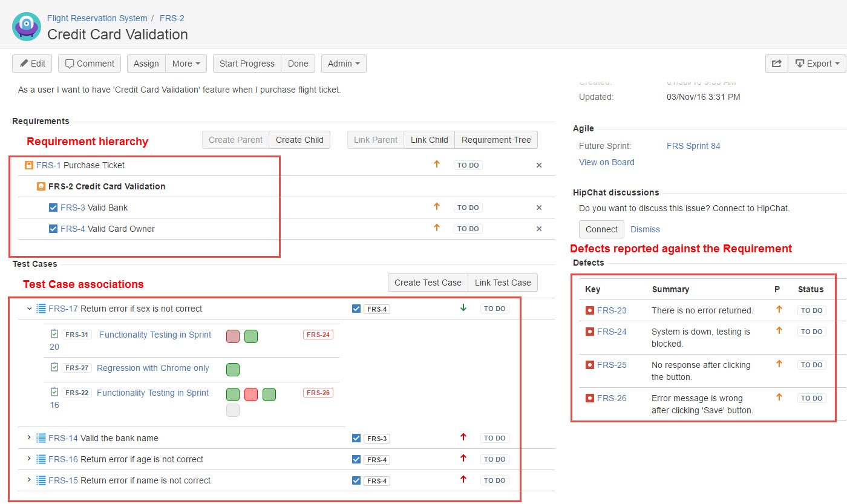Image resolution: width=847 pixels, height=504 pixels.
Task: Click the test case icon next to FRS-17
Action: point(41,309)
